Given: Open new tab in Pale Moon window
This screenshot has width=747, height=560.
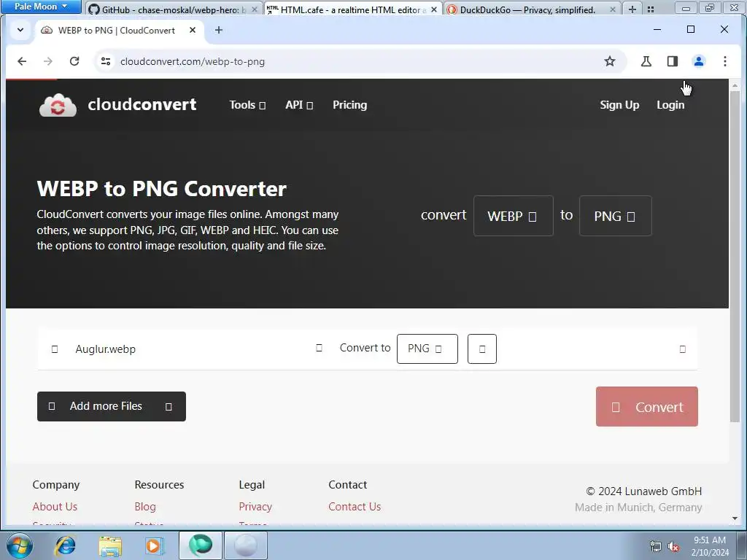Looking at the screenshot, I should (x=632, y=9).
